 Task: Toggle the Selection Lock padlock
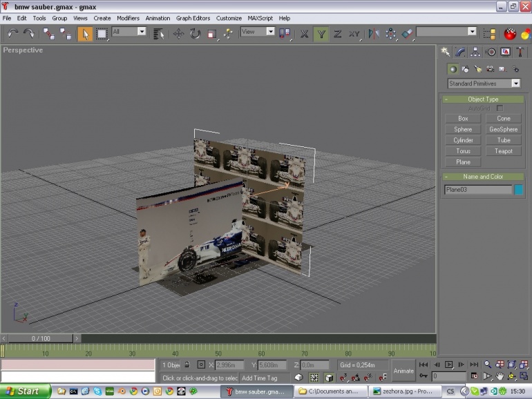pyautogui.click(x=187, y=364)
